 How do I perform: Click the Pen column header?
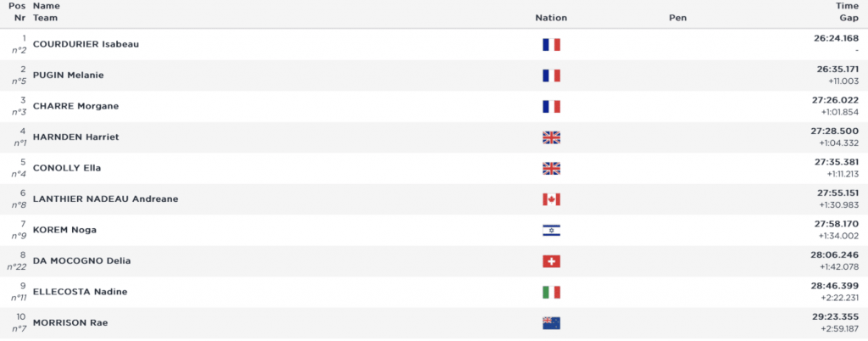click(677, 18)
